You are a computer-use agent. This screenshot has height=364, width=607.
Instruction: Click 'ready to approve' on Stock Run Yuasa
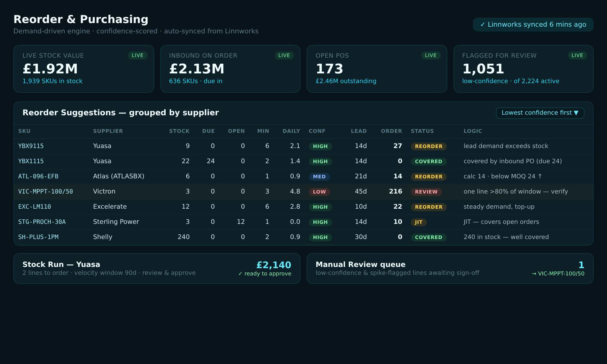(x=265, y=274)
